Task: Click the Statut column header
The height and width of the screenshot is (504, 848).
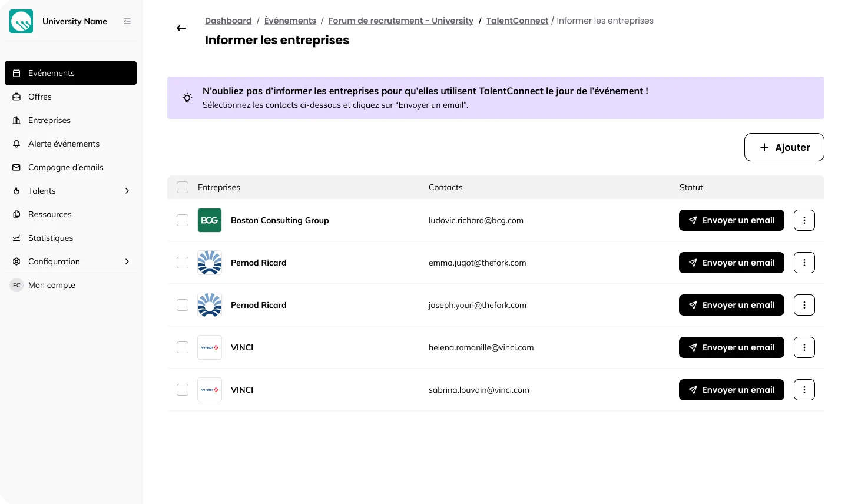Action: pos(691,187)
